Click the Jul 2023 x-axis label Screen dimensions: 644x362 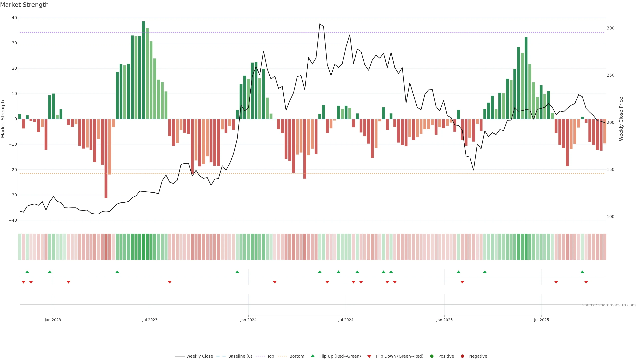pyautogui.click(x=150, y=320)
